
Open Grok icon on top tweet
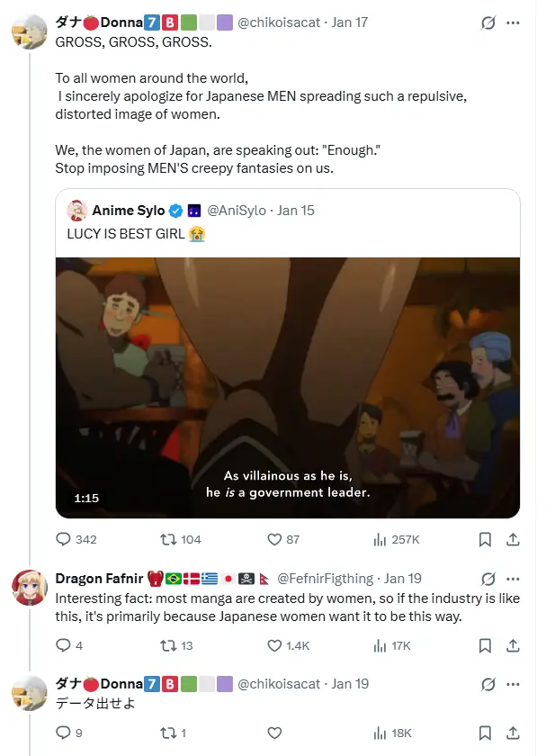(488, 22)
